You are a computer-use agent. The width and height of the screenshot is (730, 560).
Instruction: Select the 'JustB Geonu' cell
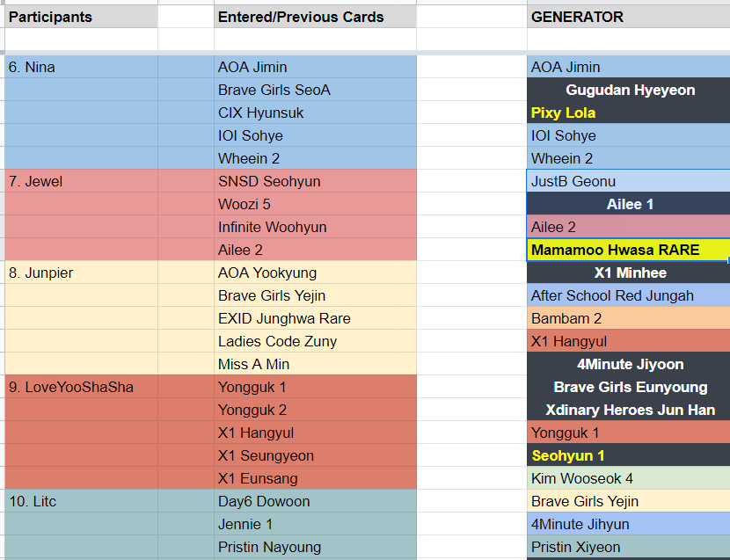pos(629,181)
